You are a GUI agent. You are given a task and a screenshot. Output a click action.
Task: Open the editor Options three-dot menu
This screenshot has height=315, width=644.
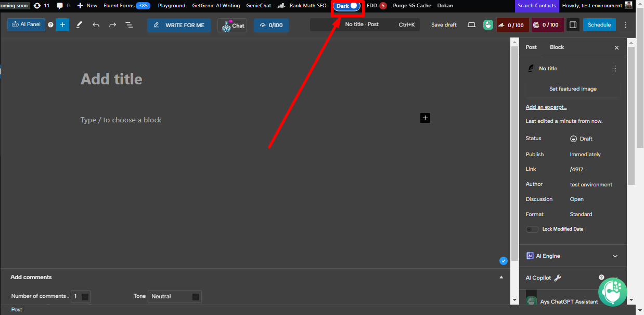click(625, 24)
